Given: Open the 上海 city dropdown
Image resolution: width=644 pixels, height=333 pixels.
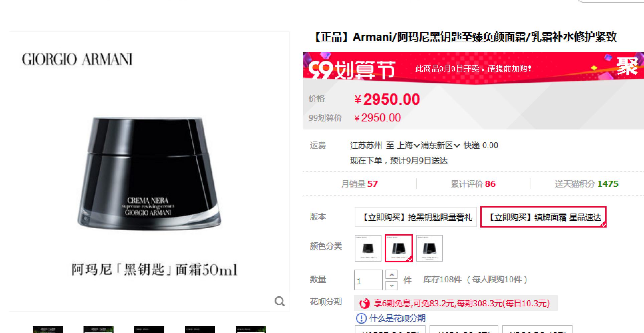Looking at the screenshot, I should [408, 145].
